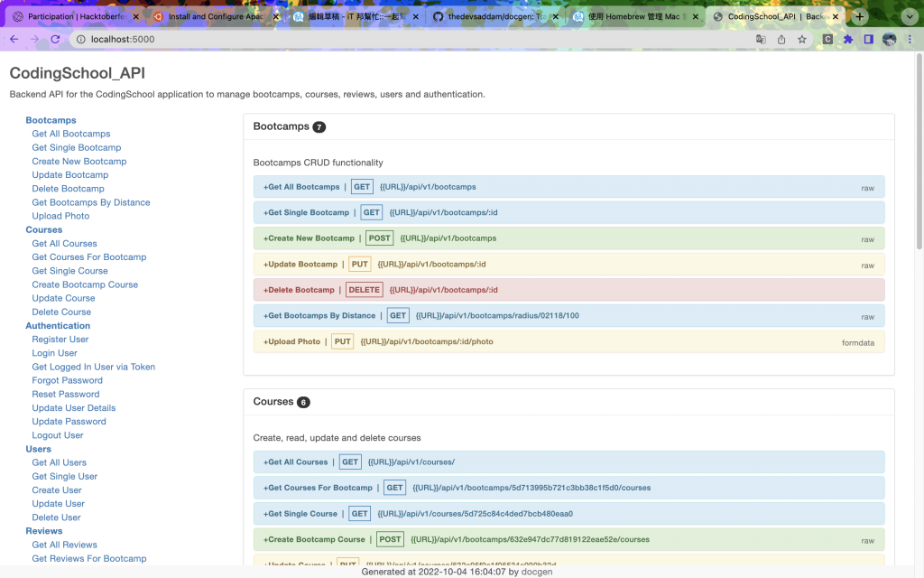Screen dimensions: 924x578
Task: Reload the localhost page
Action: (55, 39)
